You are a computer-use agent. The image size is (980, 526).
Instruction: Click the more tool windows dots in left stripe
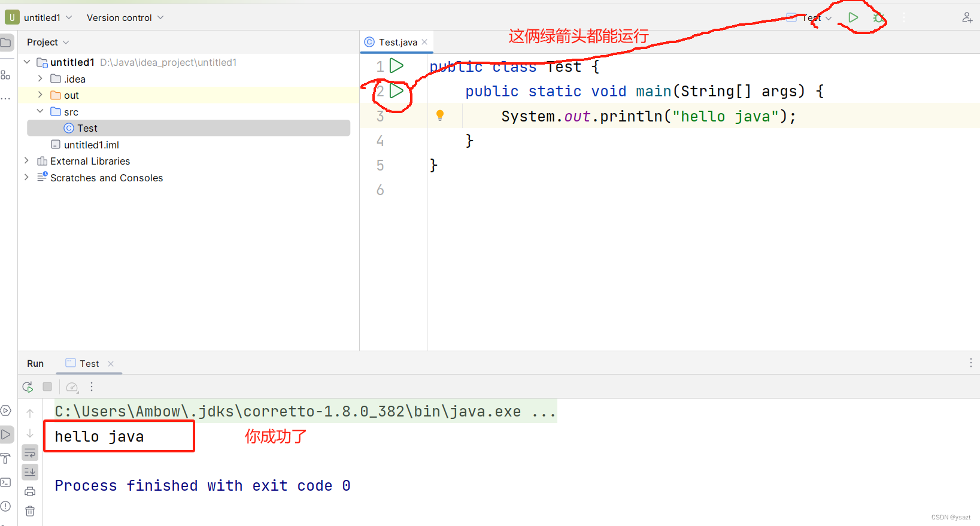point(6,98)
